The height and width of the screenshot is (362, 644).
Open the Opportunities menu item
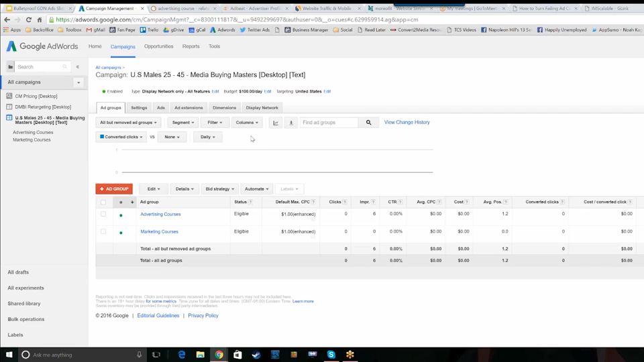pos(158,46)
